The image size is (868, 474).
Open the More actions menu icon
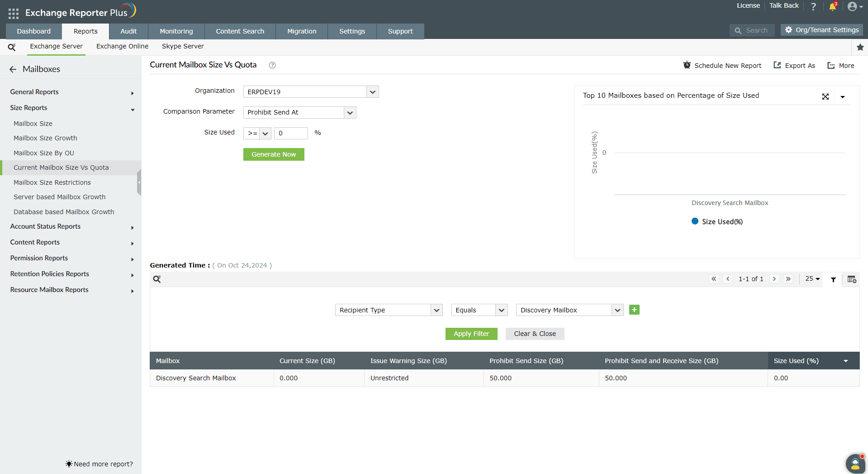pos(830,65)
